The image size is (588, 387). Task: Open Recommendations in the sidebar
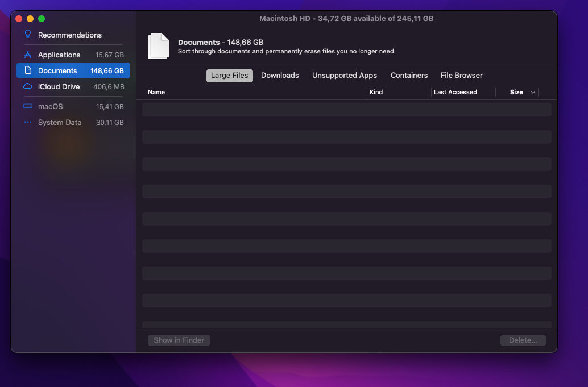pyautogui.click(x=70, y=35)
